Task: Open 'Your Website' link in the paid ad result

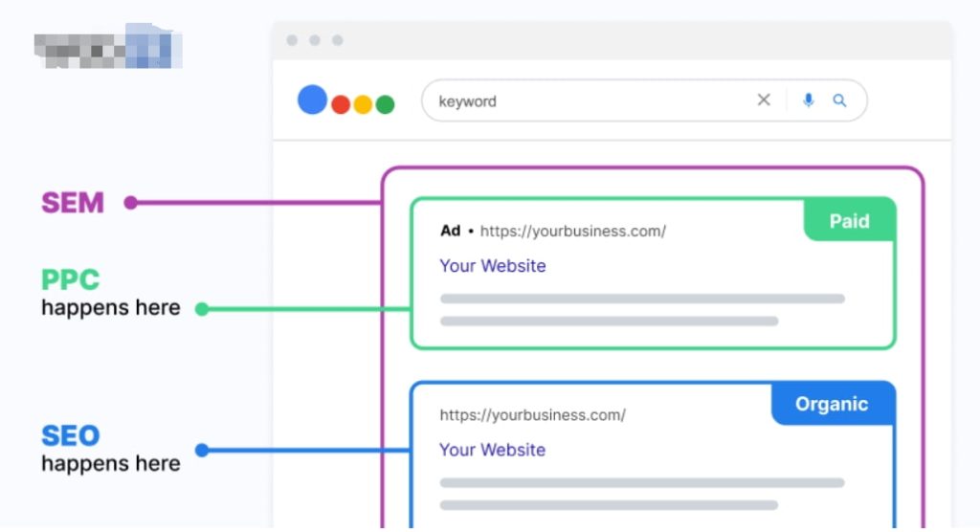Action: [493, 266]
